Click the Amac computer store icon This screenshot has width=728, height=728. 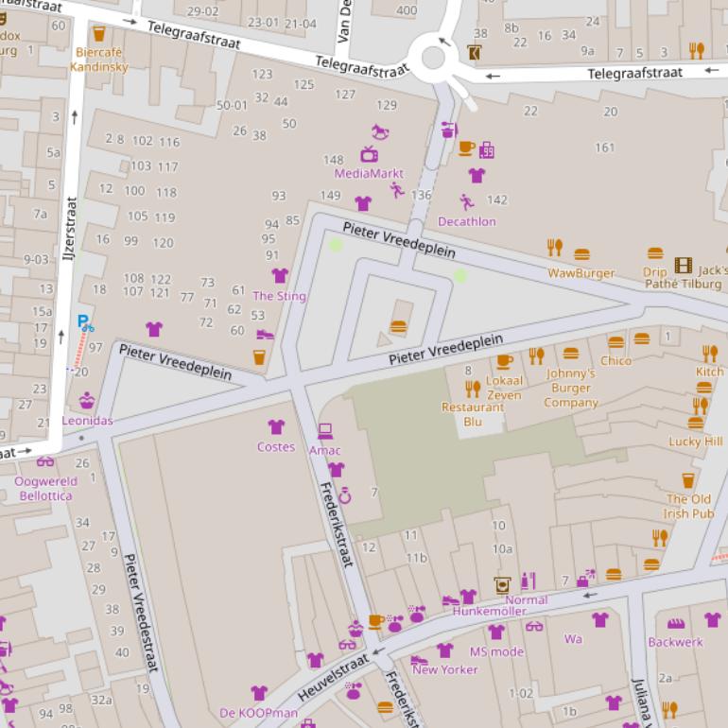click(325, 431)
